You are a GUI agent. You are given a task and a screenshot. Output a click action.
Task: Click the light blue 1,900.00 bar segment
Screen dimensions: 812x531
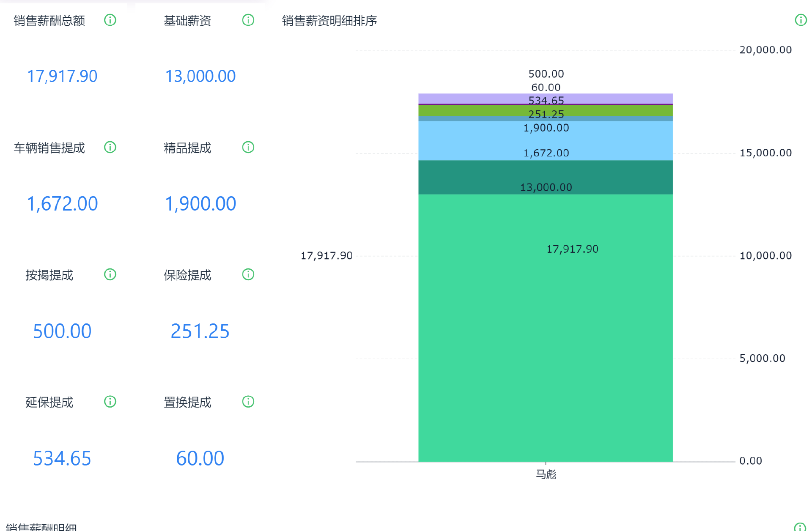point(546,140)
